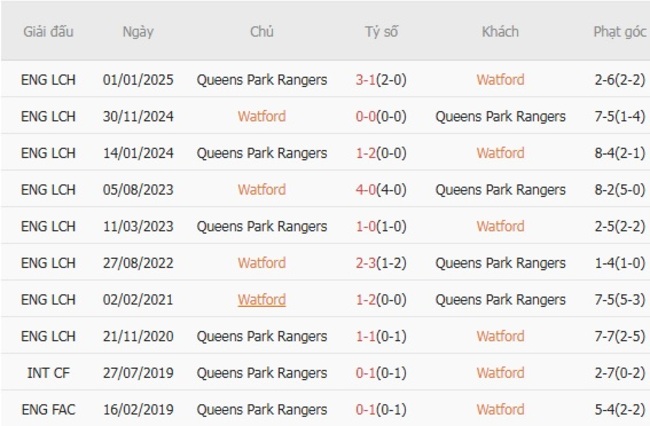Viewport: 650px width, 426px height.
Task: Click the ENG FAC league label
Action: (48, 409)
